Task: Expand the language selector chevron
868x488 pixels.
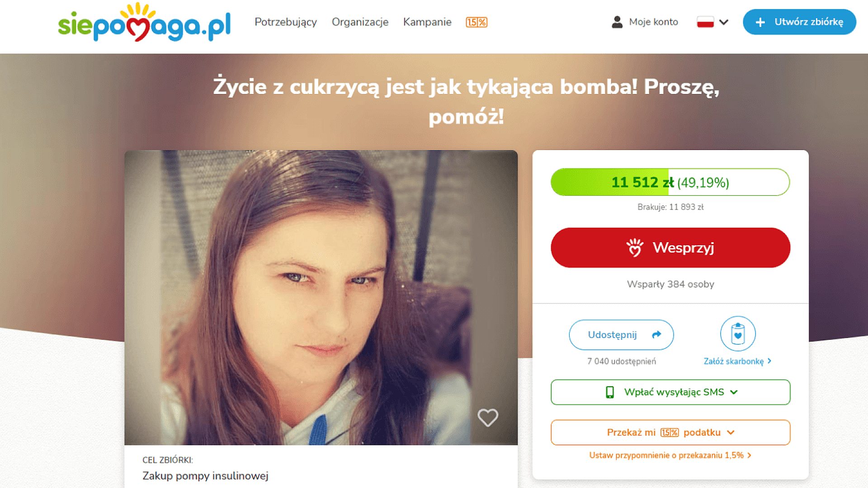Action: pos(724,22)
